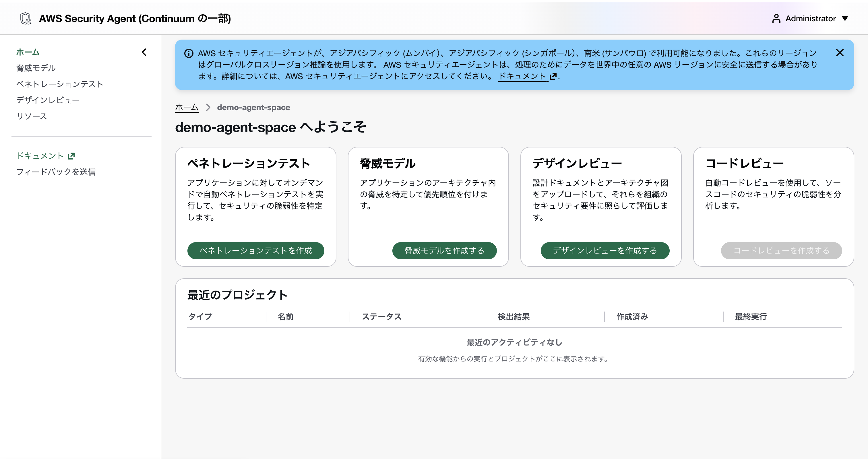Click the 最終実行 column header
The image size is (868, 459).
[751, 316]
